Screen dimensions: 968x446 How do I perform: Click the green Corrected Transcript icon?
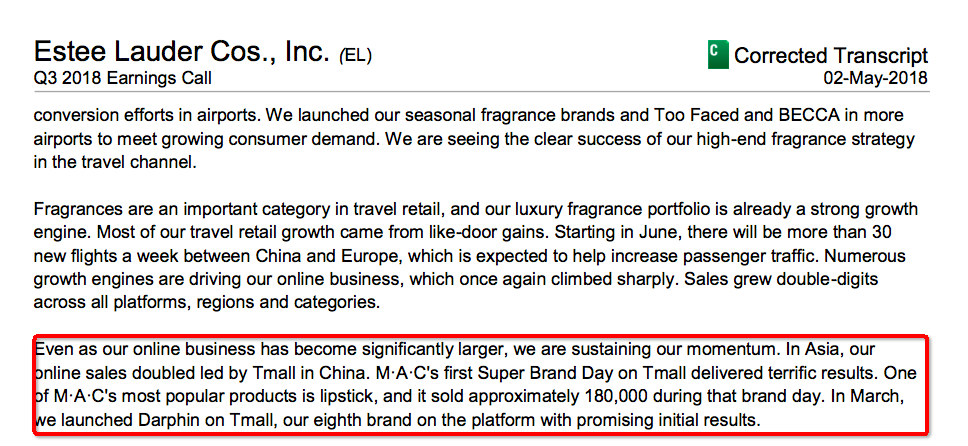[718, 54]
